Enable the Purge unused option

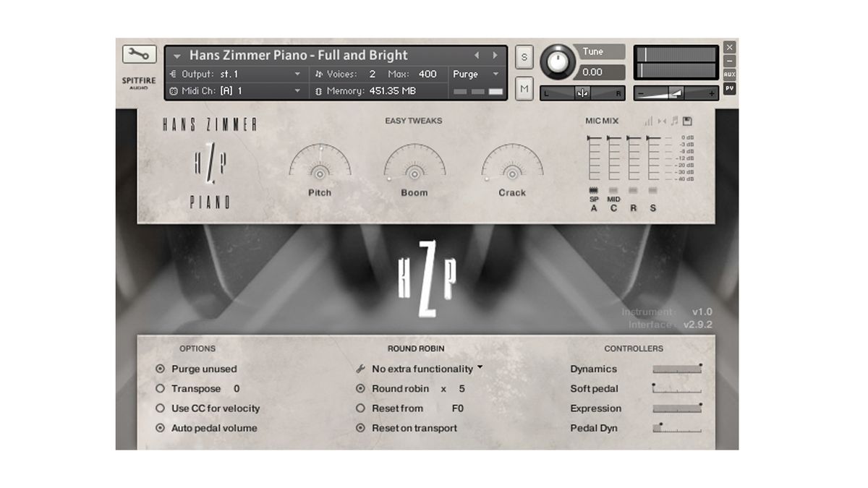pyautogui.click(x=161, y=369)
